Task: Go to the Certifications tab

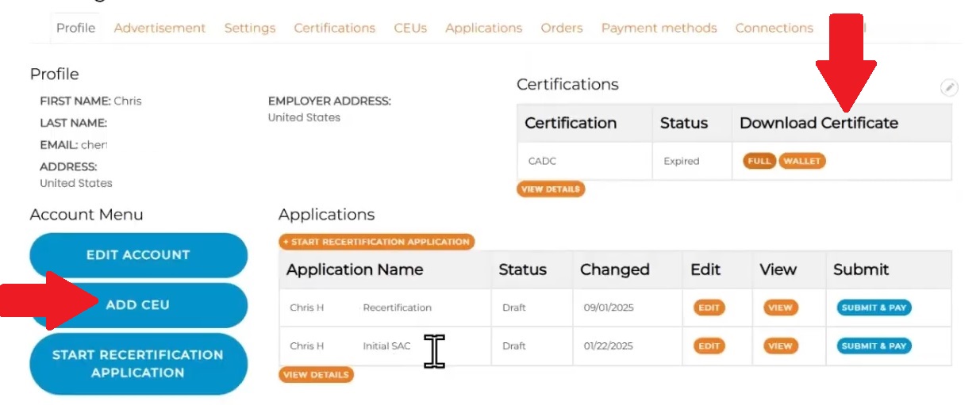Action: [334, 28]
